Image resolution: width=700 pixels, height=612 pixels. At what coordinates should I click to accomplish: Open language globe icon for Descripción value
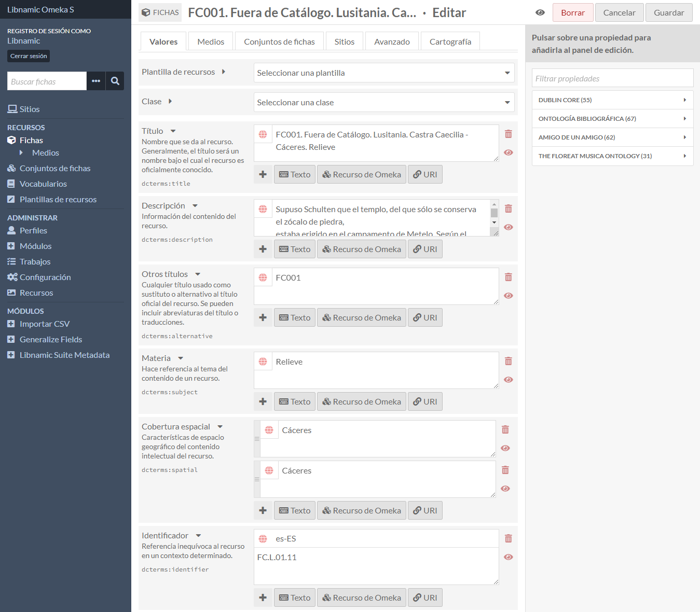point(263,209)
